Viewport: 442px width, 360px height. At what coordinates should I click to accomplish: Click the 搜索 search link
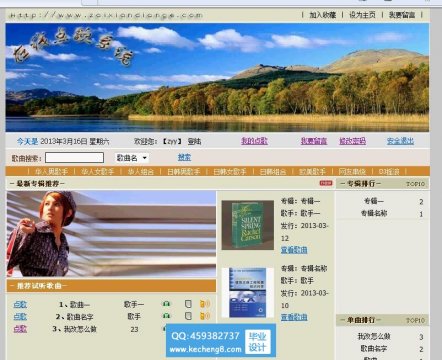[x=184, y=157]
